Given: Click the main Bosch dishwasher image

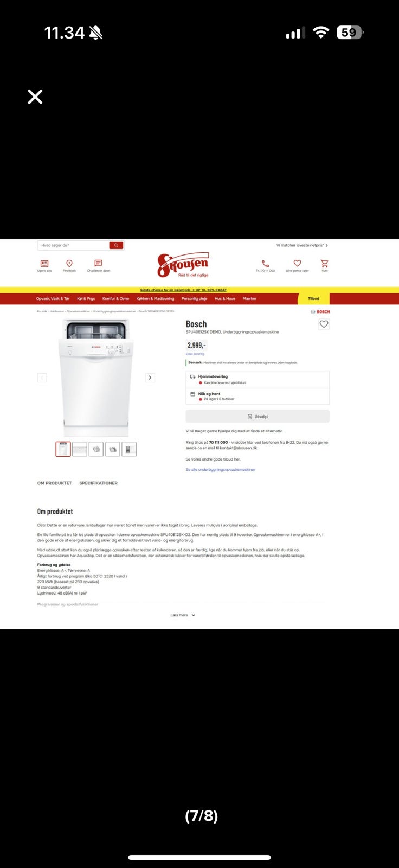Looking at the screenshot, I should [96, 378].
